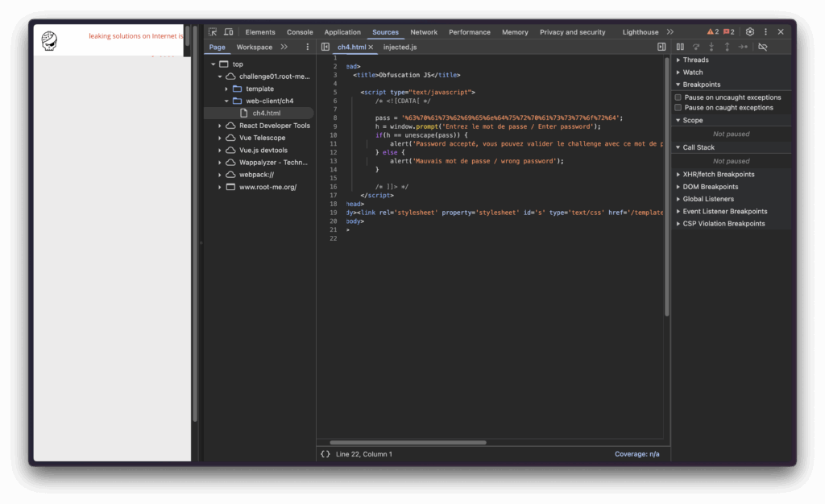The height and width of the screenshot is (504, 825).
Task: Deactivate breakpoints using the toolbar icon
Action: click(763, 48)
